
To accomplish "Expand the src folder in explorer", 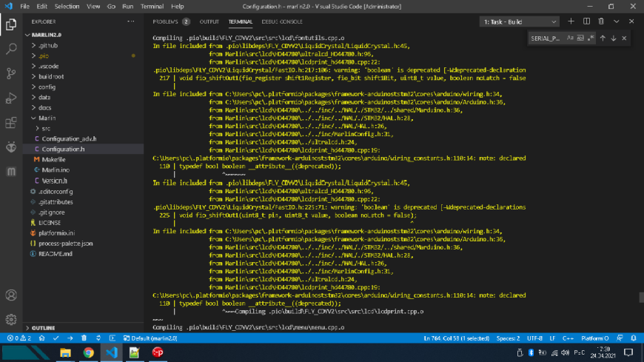I will click(46, 129).
